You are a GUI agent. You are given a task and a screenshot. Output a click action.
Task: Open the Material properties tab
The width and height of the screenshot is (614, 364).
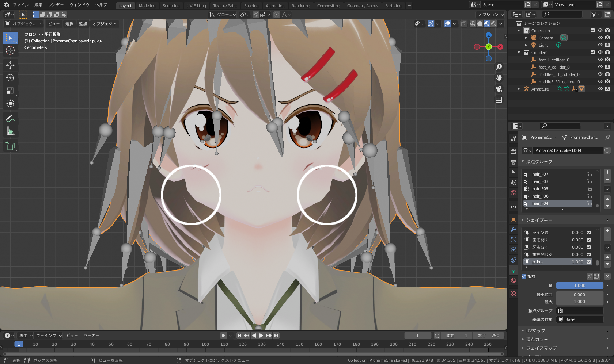[513, 280]
